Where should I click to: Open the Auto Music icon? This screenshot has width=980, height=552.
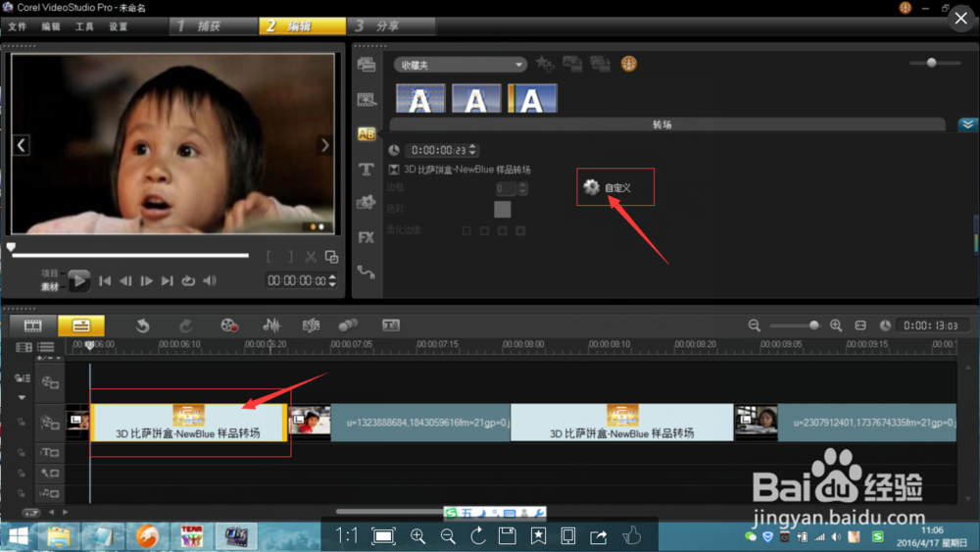[311, 326]
